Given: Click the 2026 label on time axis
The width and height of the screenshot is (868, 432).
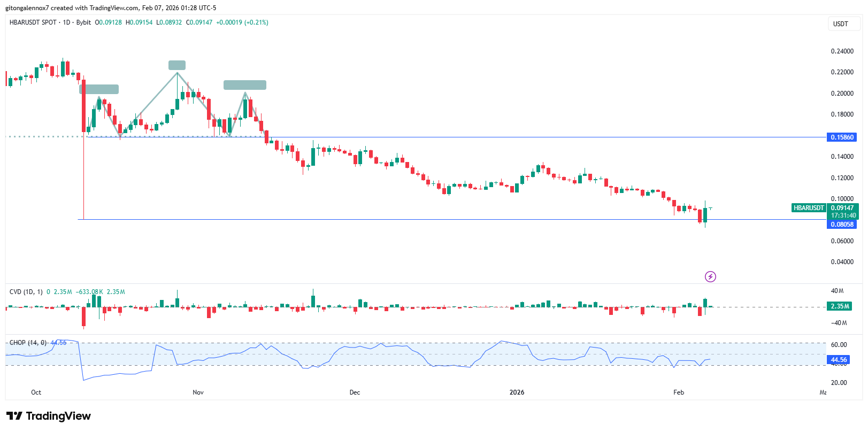Looking at the screenshot, I should (x=517, y=392).
